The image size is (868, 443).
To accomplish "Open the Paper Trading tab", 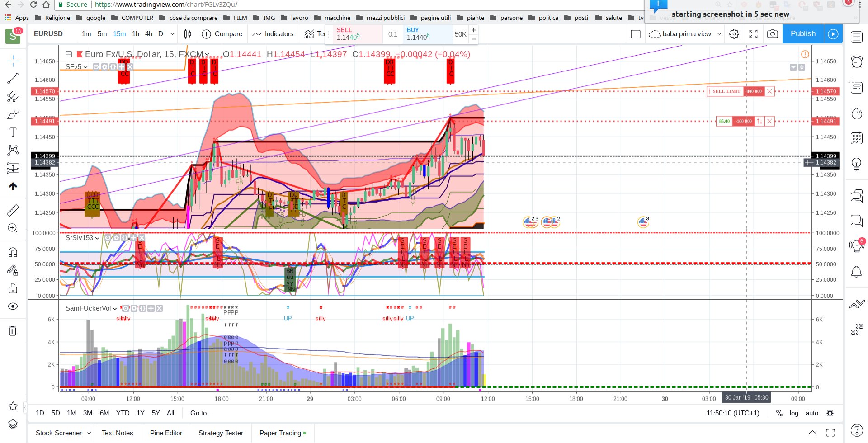I will (283, 433).
